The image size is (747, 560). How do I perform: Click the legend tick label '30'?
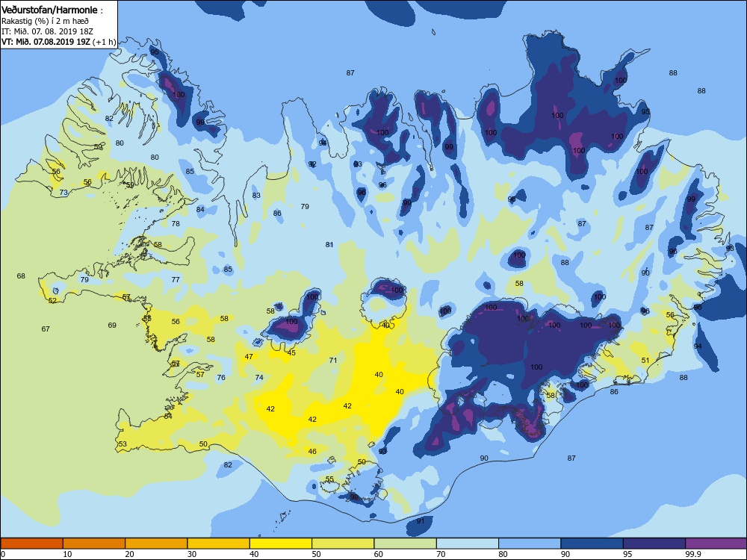pos(192,554)
